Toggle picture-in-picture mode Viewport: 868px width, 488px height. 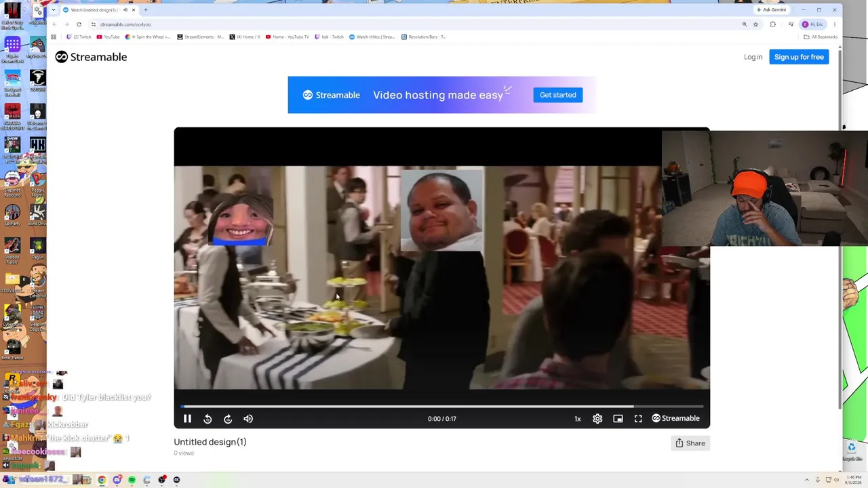point(618,419)
